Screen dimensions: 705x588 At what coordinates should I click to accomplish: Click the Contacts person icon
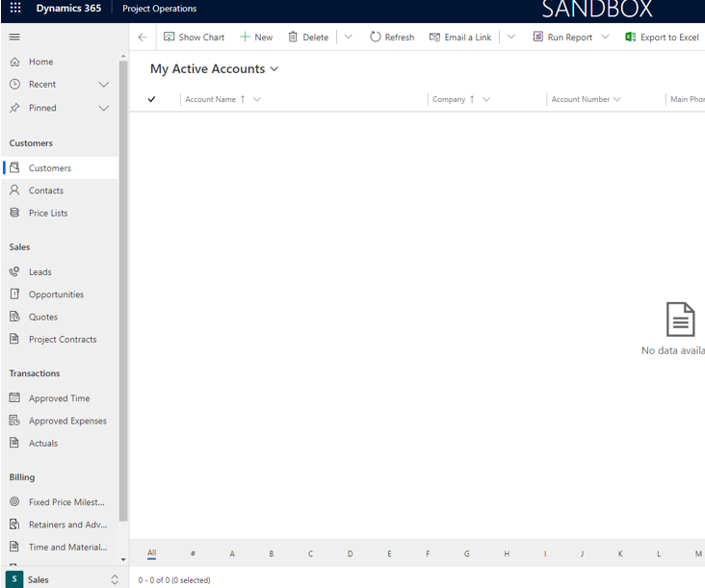click(x=14, y=190)
